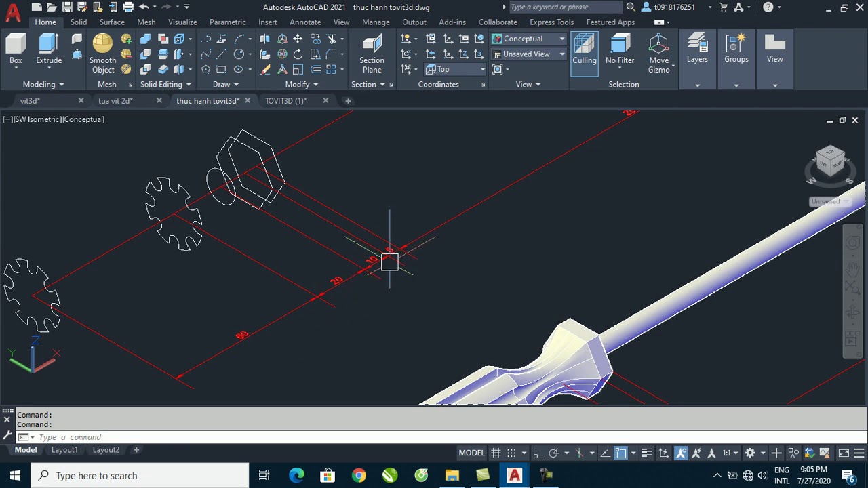Select the Line draw tool
The height and width of the screenshot is (488, 868).
pyautogui.click(x=221, y=54)
